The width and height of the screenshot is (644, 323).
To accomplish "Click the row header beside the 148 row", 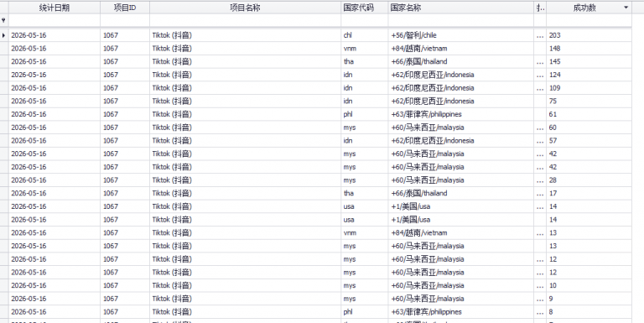I will tap(4, 49).
